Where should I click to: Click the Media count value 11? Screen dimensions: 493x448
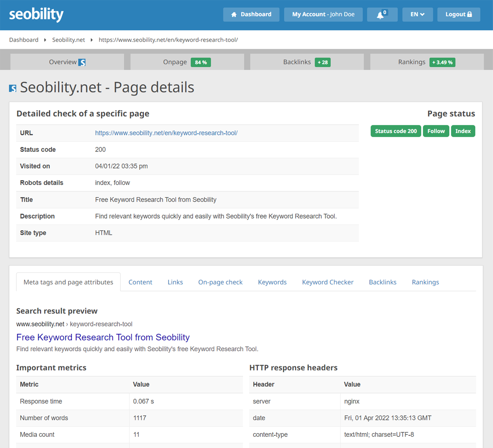[136, 435]
